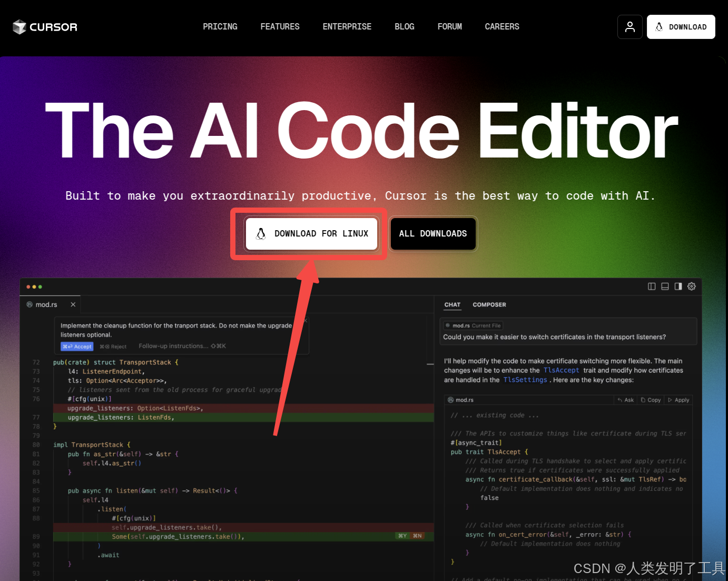Click the Cursor logo in header
This screenshot has height=581, width=728.
(x=45, y=27)
